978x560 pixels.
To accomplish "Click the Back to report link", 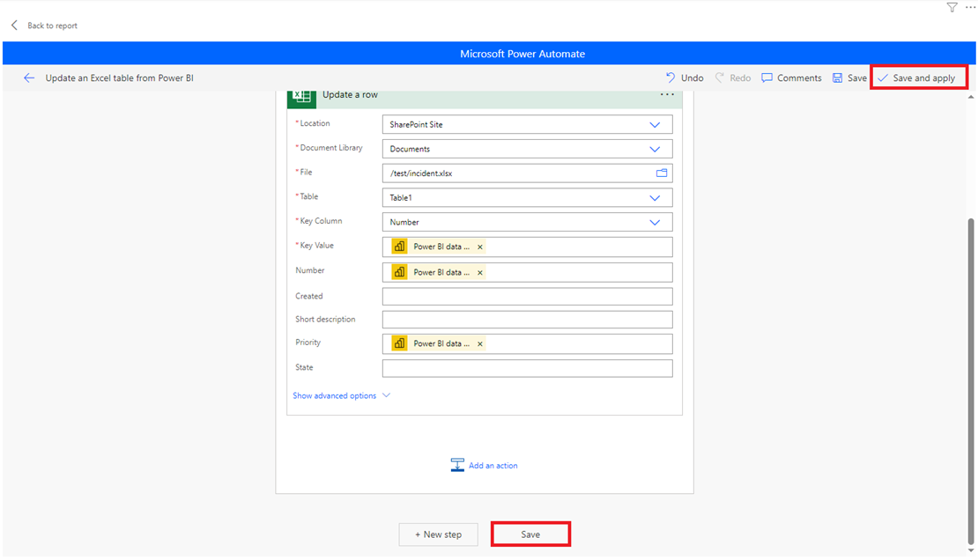I will coord(52,26).
